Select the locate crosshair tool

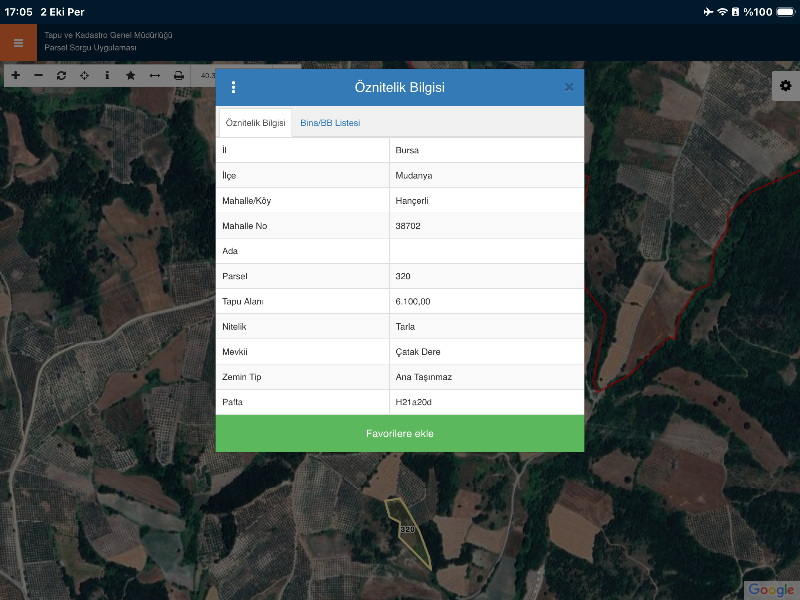pyautogui.click(x=84, y=75)
